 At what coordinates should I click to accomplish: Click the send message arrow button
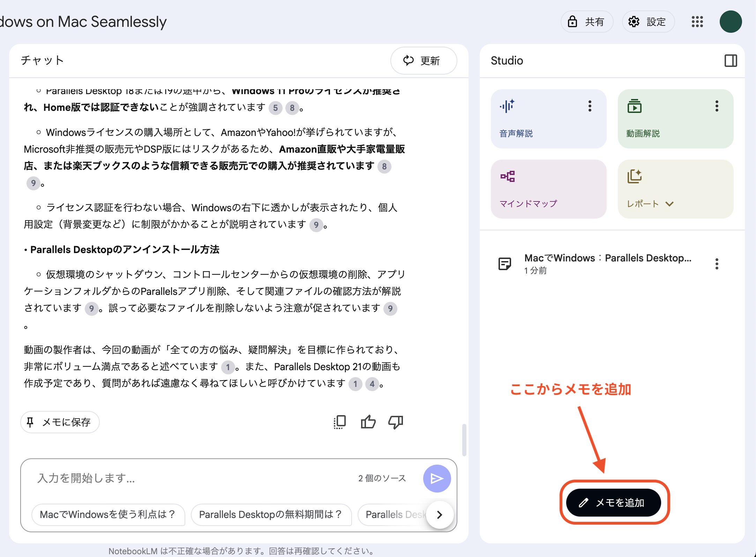[x=437, y=478]
